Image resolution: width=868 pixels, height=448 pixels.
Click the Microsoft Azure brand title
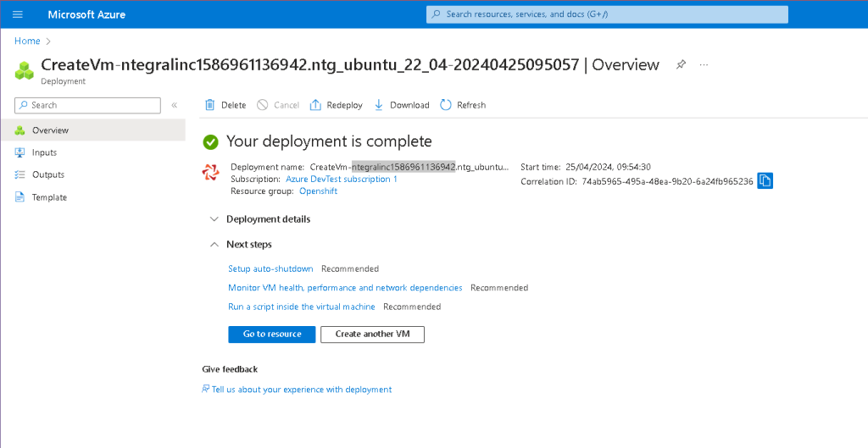(x=86, y=14)
